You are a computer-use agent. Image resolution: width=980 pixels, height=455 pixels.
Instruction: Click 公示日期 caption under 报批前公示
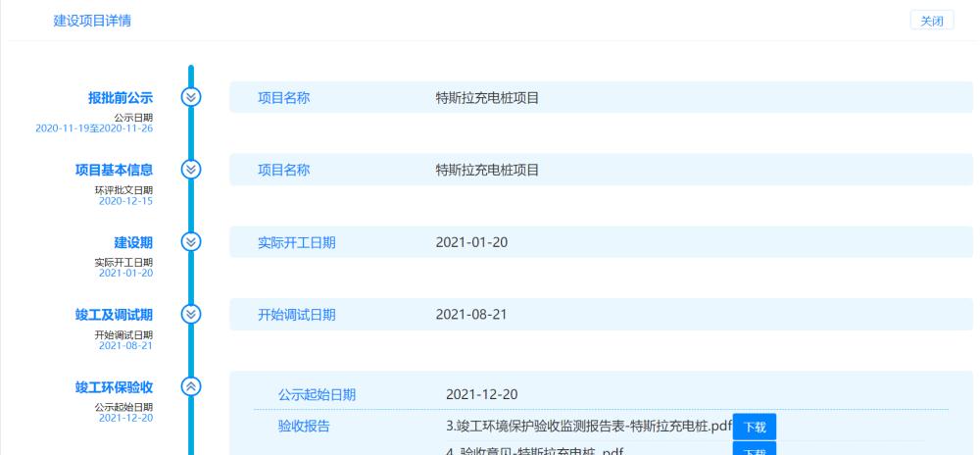(133, 118)
